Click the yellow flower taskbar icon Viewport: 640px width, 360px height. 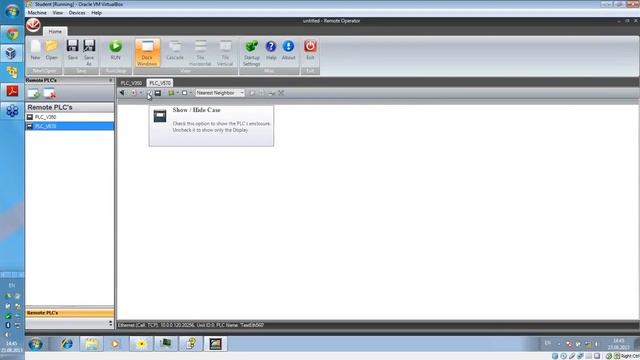141,344
